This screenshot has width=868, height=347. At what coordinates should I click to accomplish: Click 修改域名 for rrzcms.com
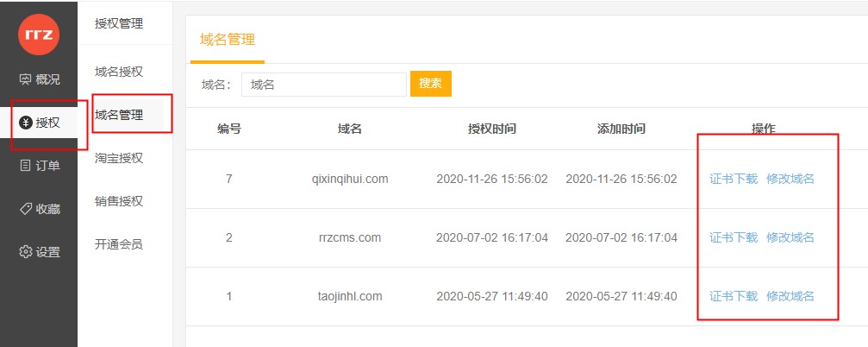(x=790, y=237)
